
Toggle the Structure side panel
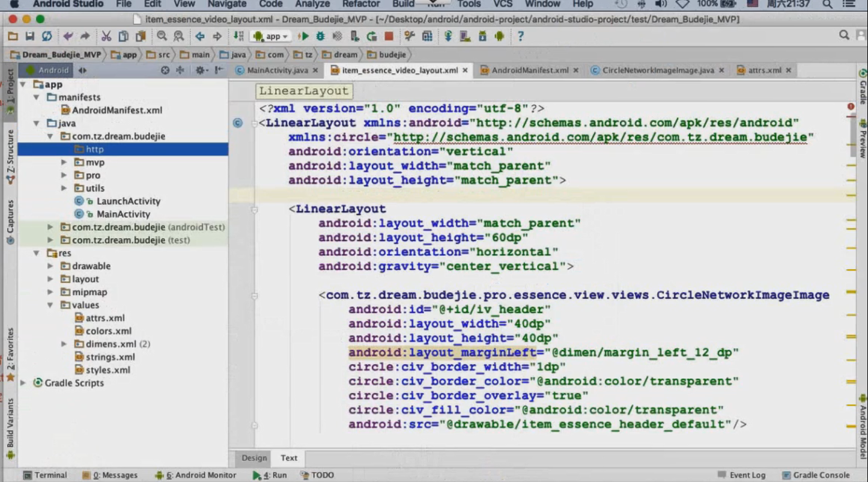pos(10,156)
